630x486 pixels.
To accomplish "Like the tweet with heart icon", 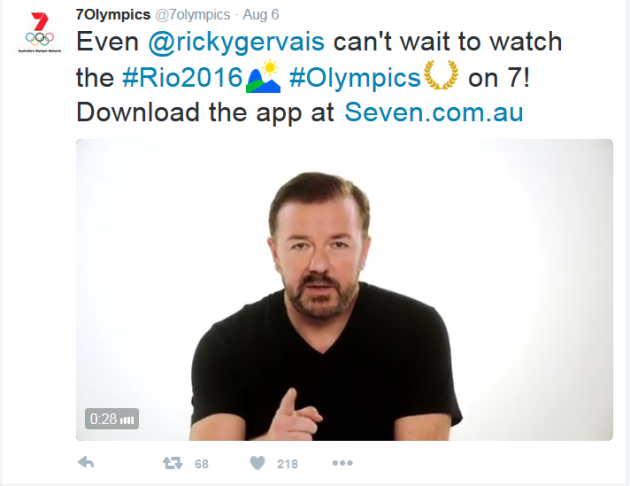I will click(258, 463).
